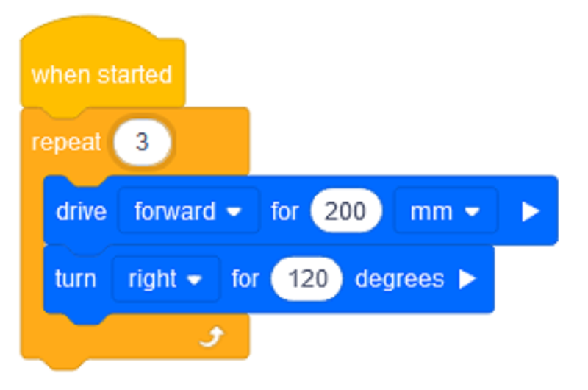This screenshot has height=390, width=588.
Task: Open the forward direction dropdown
Action: pyautogui.click(x=188, y=212)
